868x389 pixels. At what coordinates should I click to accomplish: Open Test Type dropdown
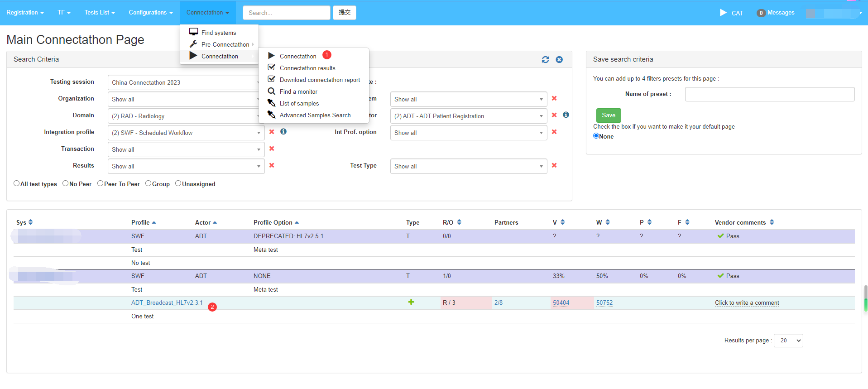click(469, 166)
